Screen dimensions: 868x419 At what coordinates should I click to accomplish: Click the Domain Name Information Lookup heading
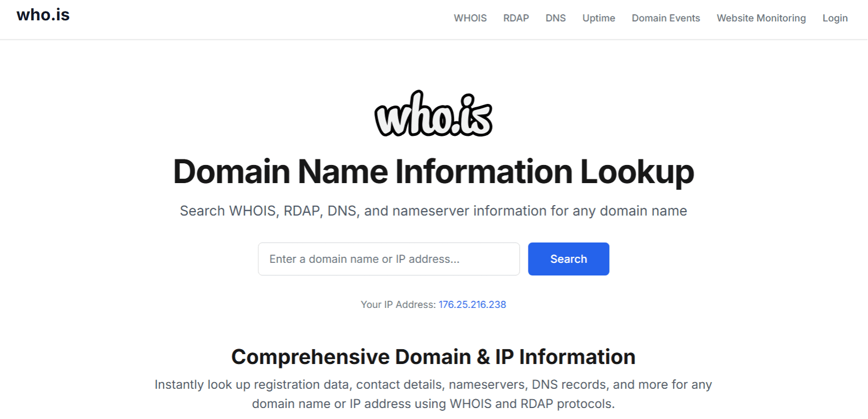[x=433, y=172]
